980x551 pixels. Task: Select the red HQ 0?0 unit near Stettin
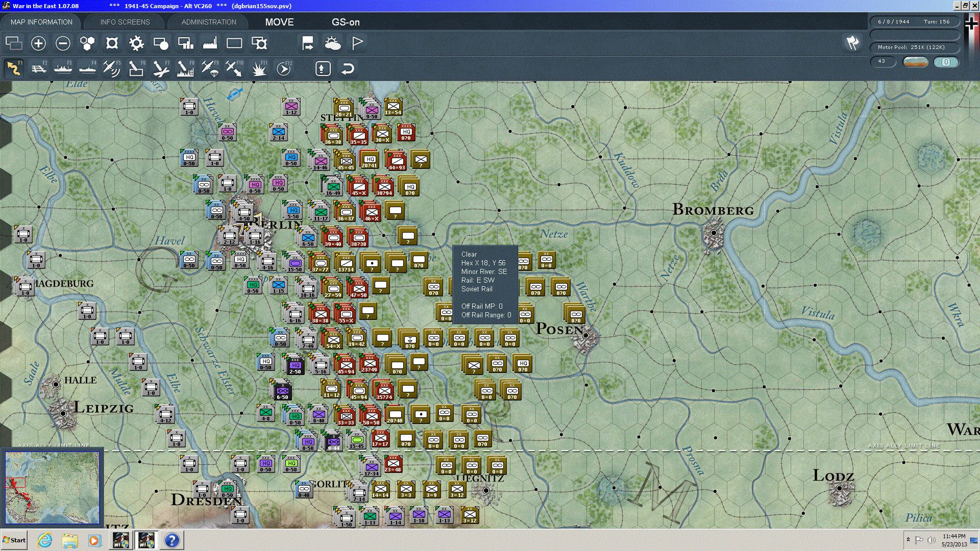(406, 133)
